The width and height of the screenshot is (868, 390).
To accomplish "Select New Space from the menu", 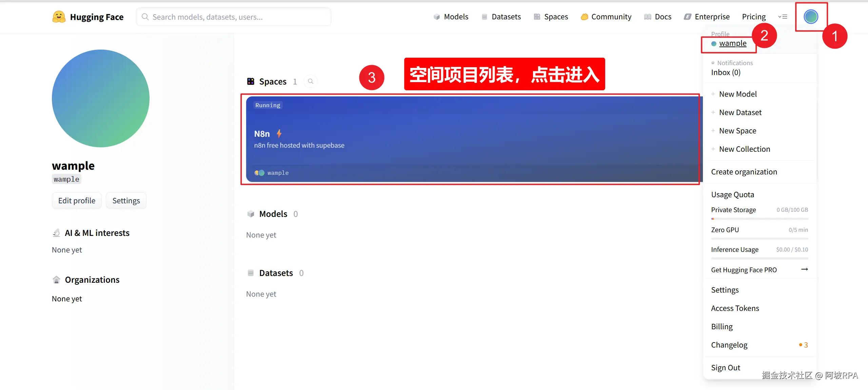I will click(737, 131).
